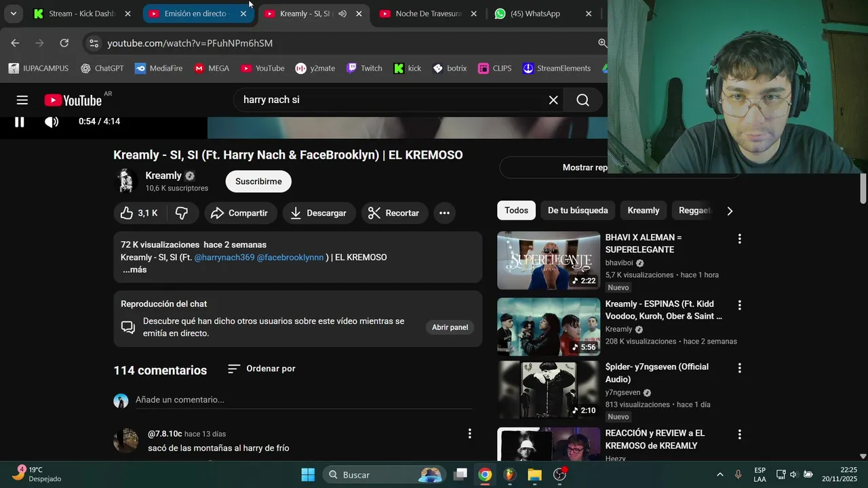The width and height of the screenshot is (868, 488).
Task: Like the video with thumbs up
Action: (140, 213)
